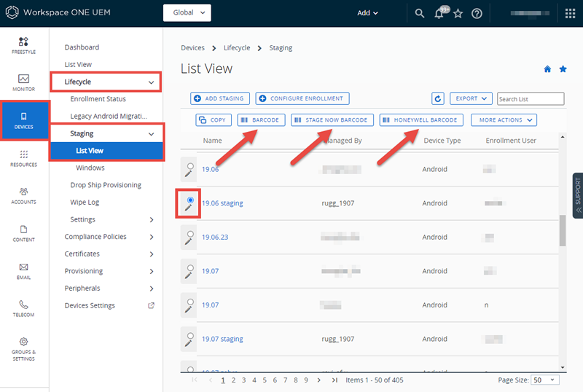Open the Resources section icon

(23, 154)
